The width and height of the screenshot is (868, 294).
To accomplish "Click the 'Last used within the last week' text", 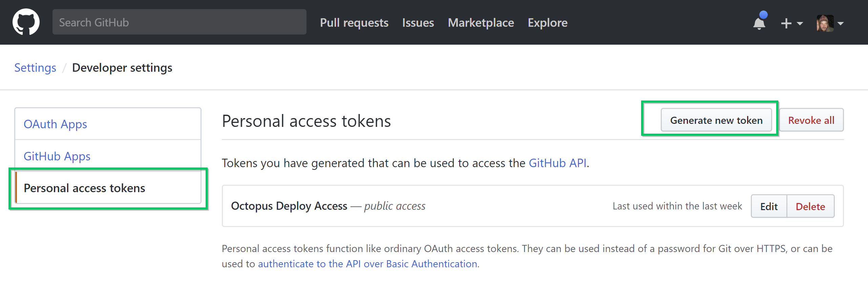I will click(677, 206).
